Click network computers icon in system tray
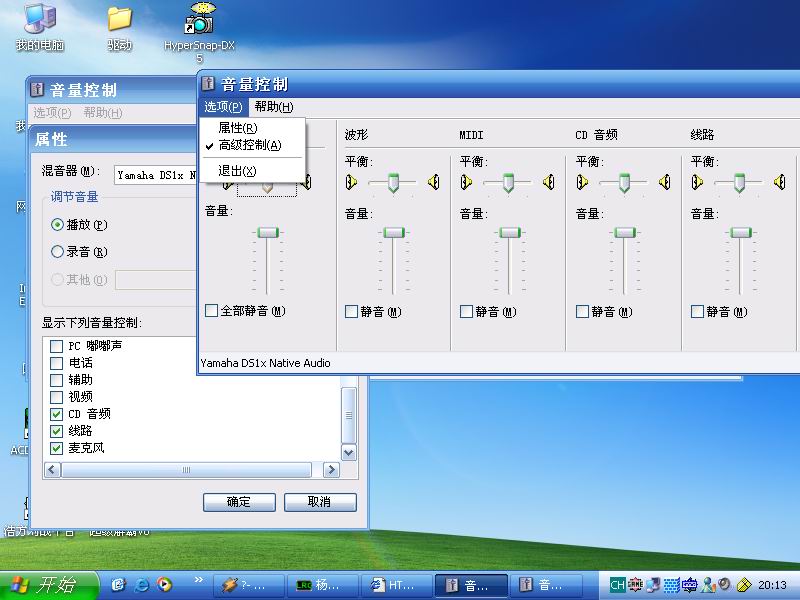 click(653, 585)
